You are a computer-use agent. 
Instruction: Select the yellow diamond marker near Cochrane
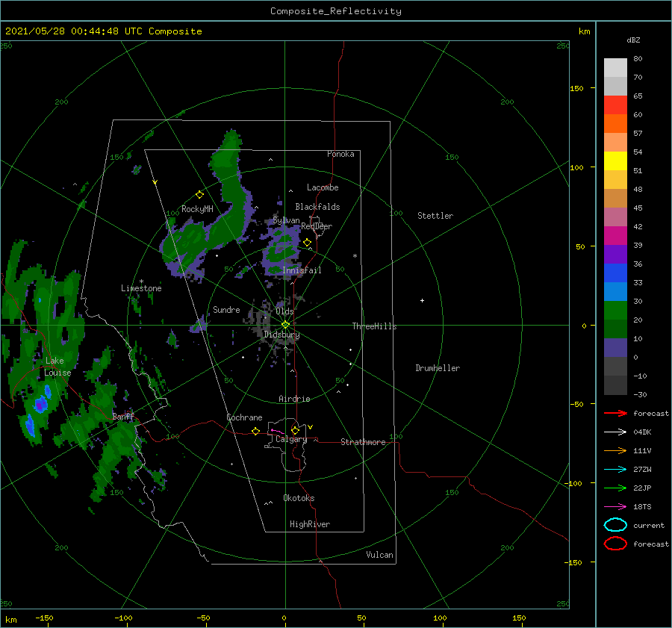256,431
